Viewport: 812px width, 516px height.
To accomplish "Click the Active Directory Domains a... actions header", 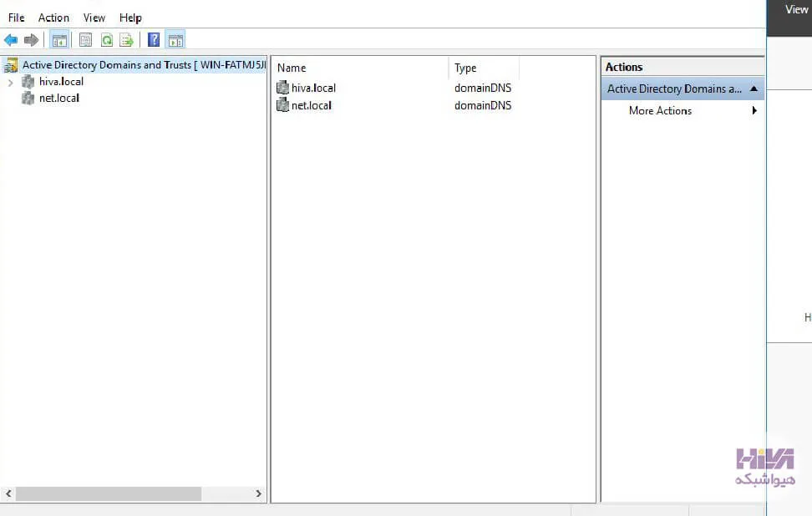I will pos(683,89).
